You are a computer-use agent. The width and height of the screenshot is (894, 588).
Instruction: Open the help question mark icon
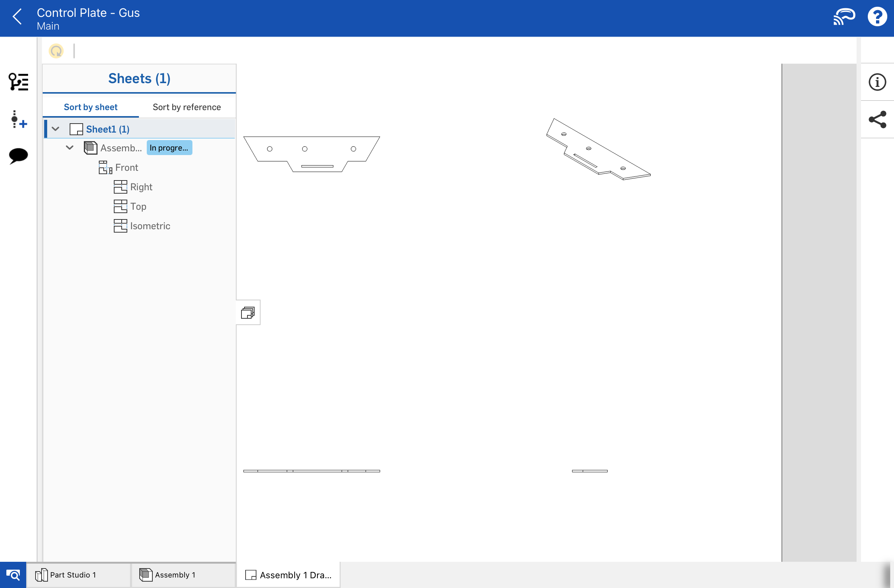pyautogui.click(x=877, y=17)
